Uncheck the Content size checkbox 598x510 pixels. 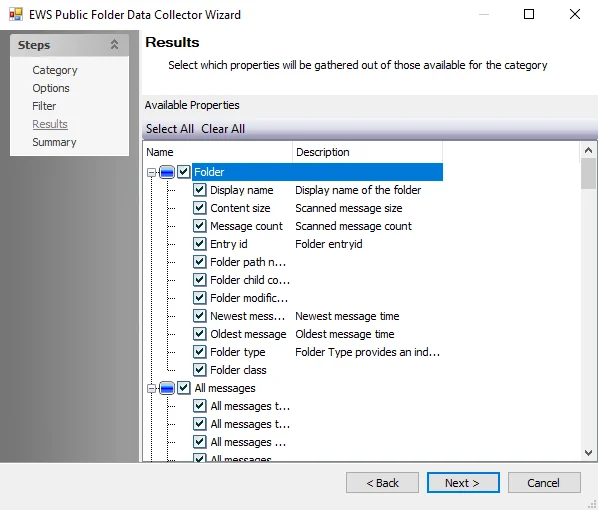click(x=199, y=208)
